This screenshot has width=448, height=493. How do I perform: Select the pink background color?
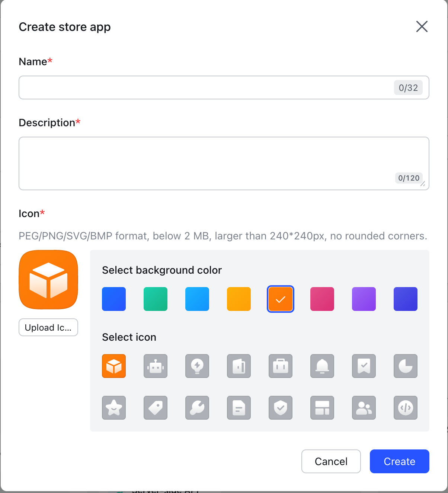[x=322, y=299]
